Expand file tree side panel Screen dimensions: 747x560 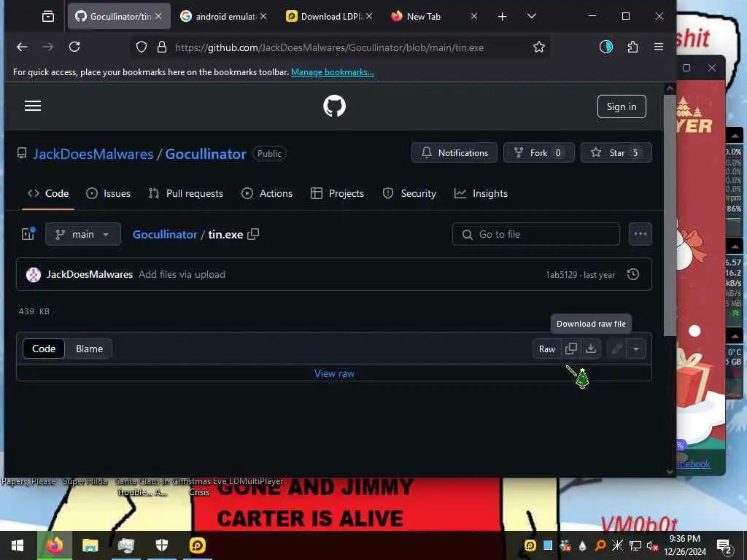point(28,234)
